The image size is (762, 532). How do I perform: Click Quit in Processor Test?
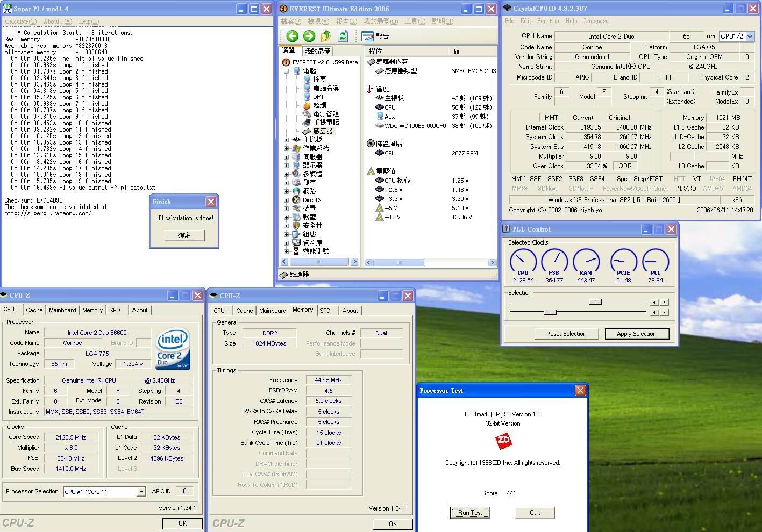pyautogui.click(x=535, y=513)
